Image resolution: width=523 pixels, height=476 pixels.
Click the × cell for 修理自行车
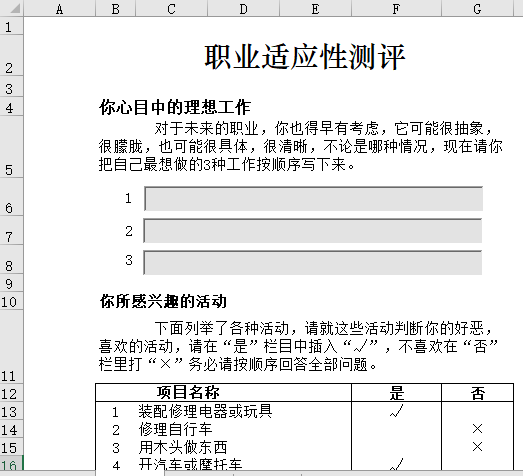(477, 429)
